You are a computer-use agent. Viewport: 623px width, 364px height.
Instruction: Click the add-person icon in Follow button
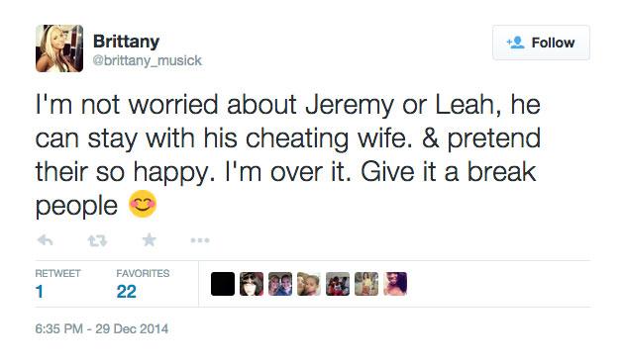point(516,43)
